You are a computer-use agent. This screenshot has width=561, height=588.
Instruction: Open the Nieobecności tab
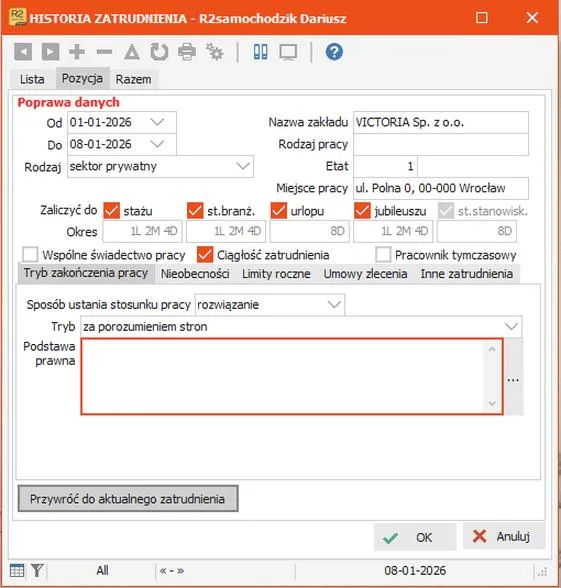click(195, 274)
